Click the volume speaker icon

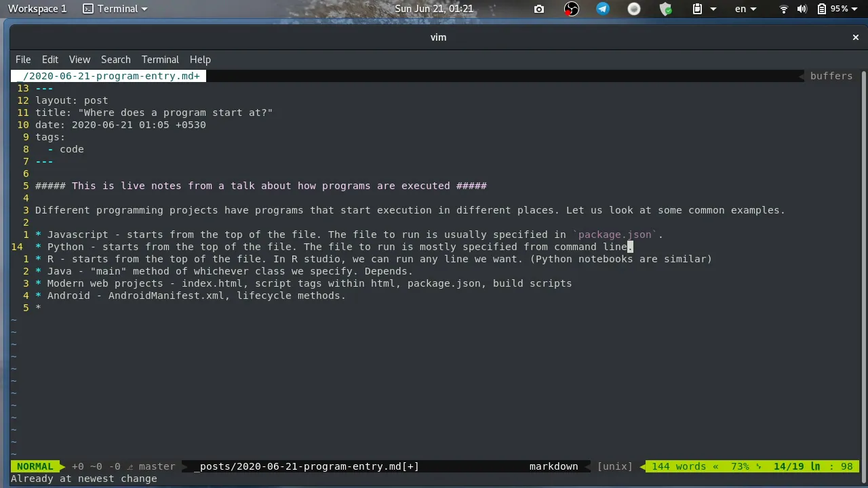(802, 9)
